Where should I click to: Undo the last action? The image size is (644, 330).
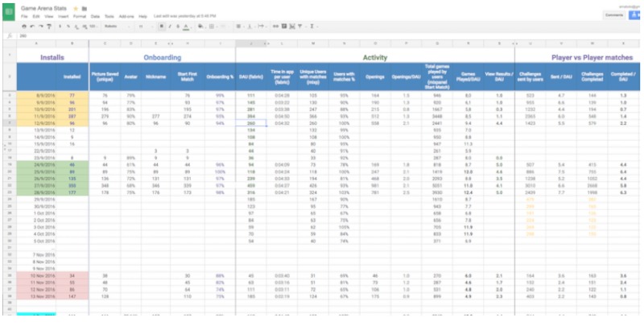tap(32, 27)
